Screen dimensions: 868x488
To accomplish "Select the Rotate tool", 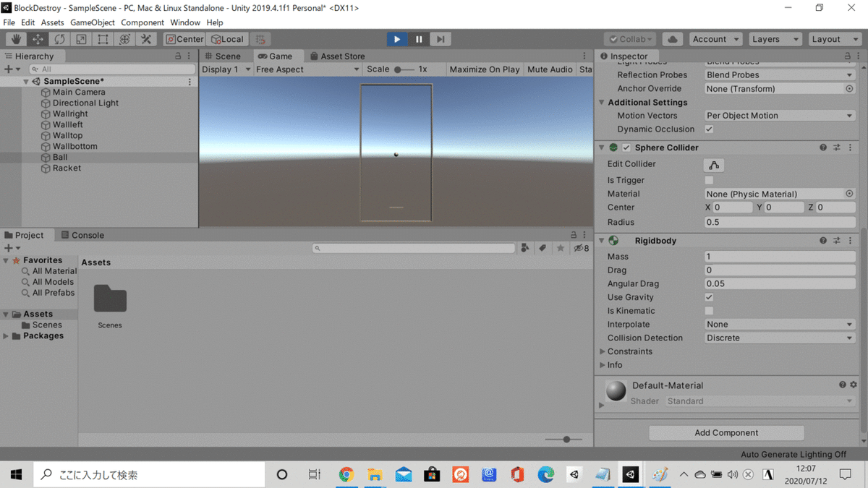I will point(59,39).
